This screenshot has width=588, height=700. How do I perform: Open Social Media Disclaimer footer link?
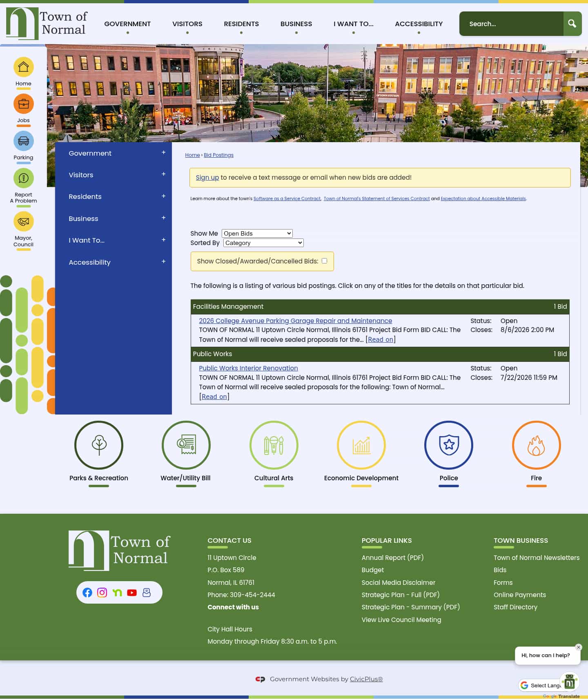tap(398, 583)
